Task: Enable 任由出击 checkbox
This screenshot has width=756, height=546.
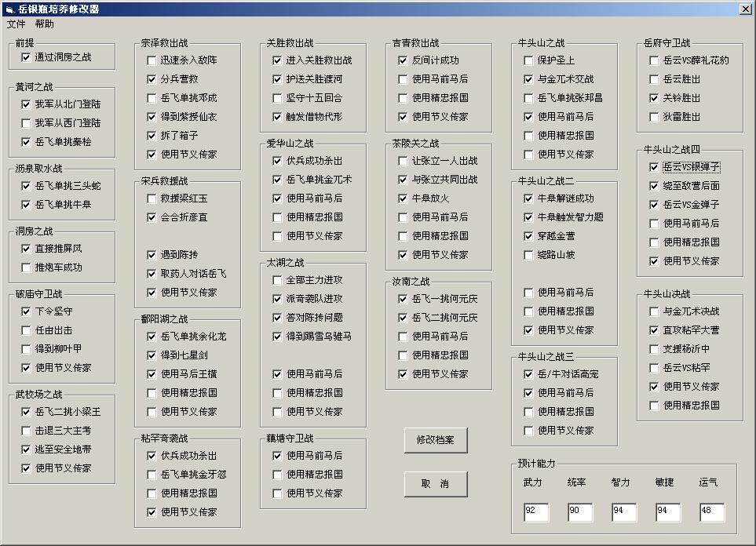Action: 26,330
